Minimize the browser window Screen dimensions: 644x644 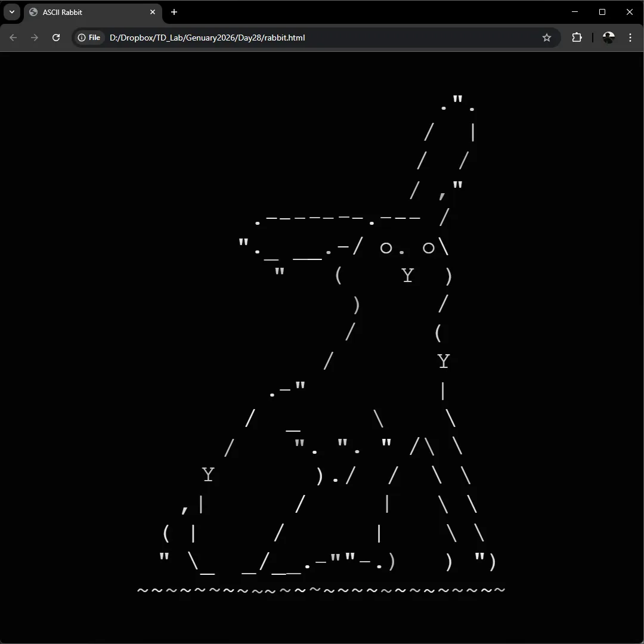pos(575,12)
